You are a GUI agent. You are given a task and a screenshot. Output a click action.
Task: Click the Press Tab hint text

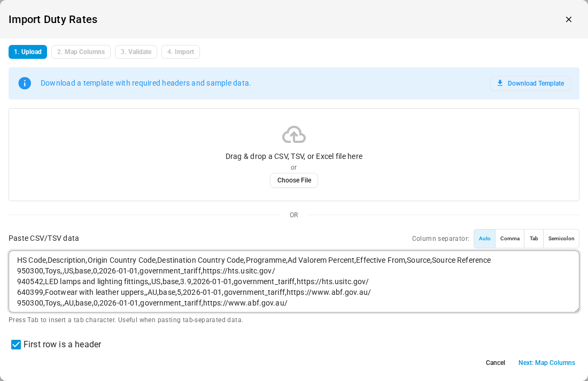pos(126,320)
